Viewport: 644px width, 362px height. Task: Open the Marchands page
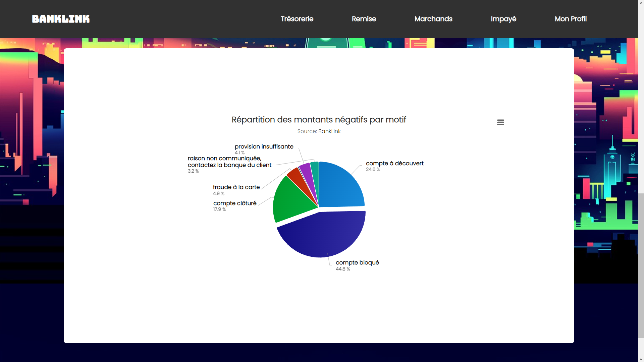(433, 19)
